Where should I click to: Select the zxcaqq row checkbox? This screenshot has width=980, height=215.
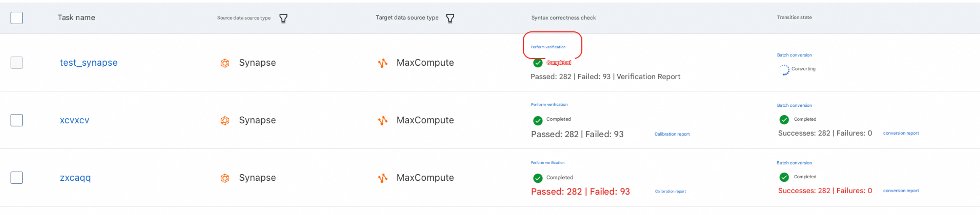pyautogui.click(x=17, y=178)
